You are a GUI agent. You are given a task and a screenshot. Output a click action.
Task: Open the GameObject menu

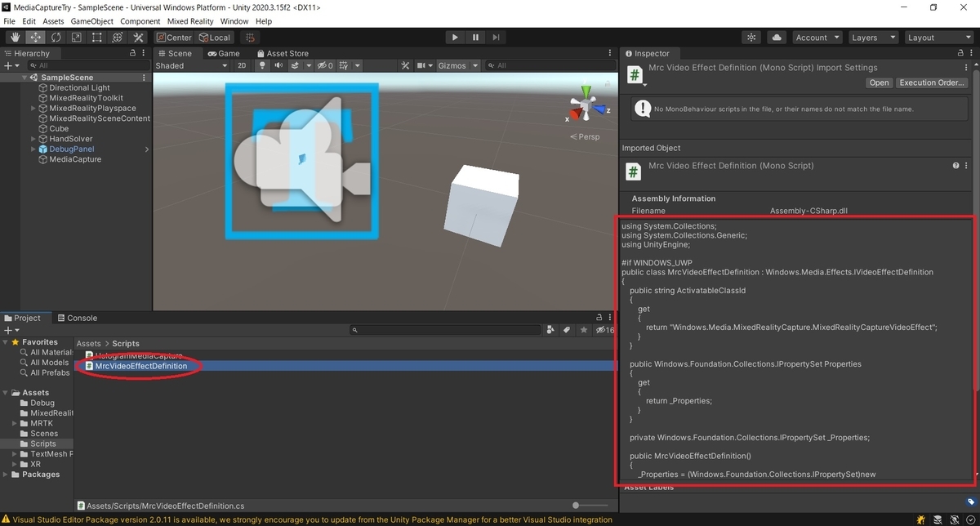pos(91,21)
